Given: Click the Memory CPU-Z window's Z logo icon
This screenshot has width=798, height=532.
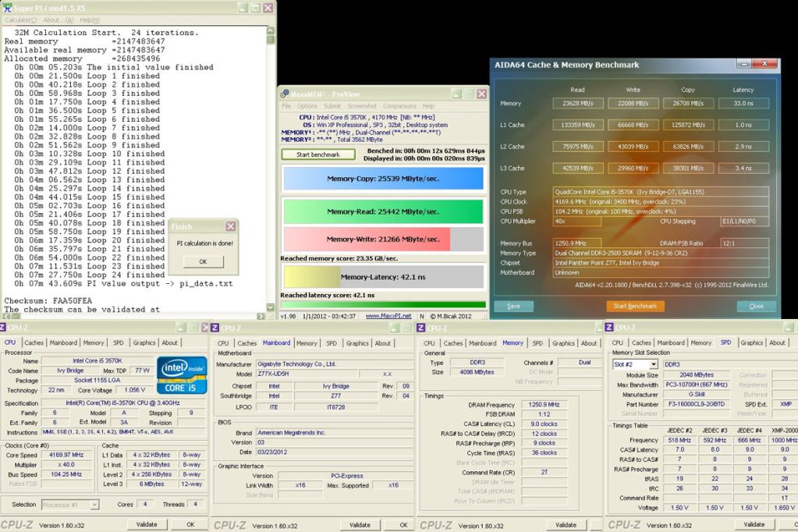Looking at the screenshot, I should [421, 328].
